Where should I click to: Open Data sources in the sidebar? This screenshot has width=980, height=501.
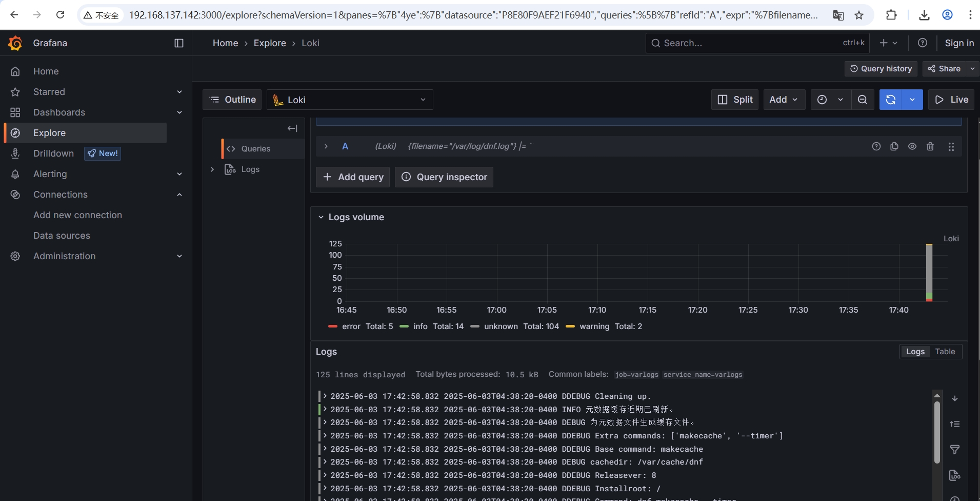point(62,236)
